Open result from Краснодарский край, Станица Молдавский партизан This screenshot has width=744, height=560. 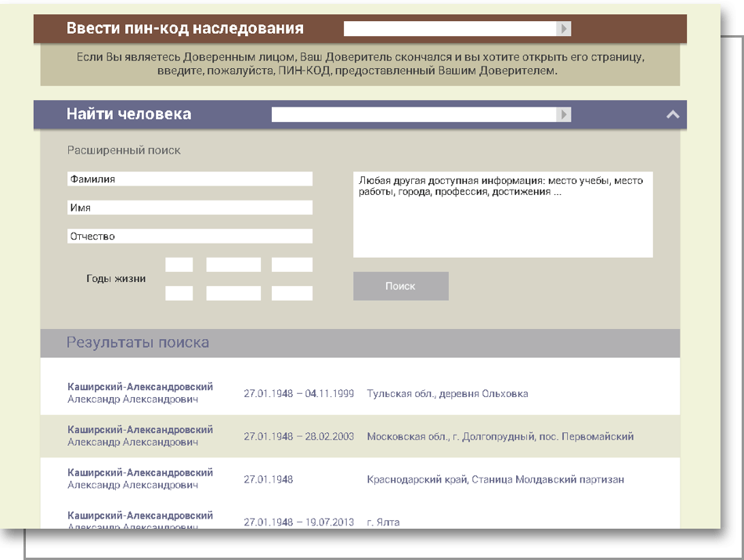(x=360, y=479)
